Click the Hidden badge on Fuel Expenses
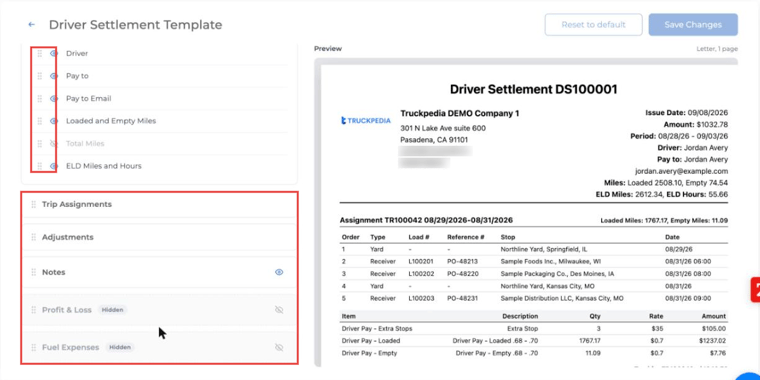The height and width of the screenshot is (380, 760). tap(120, 348)
